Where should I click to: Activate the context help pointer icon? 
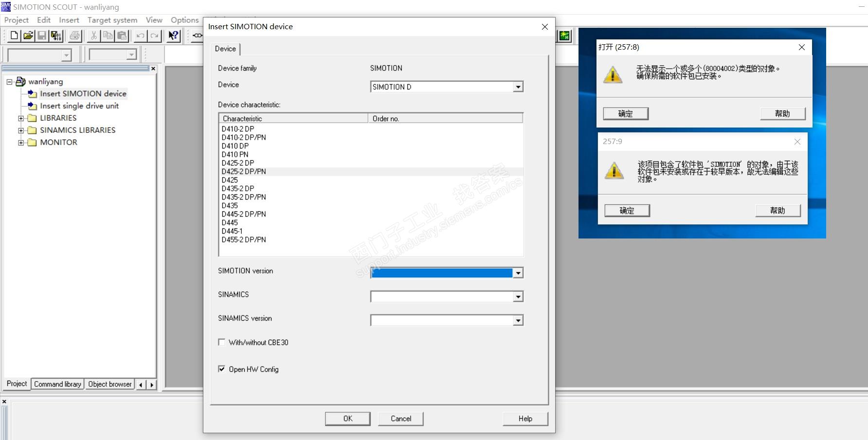pyautogui.click(x=173, y=36)
